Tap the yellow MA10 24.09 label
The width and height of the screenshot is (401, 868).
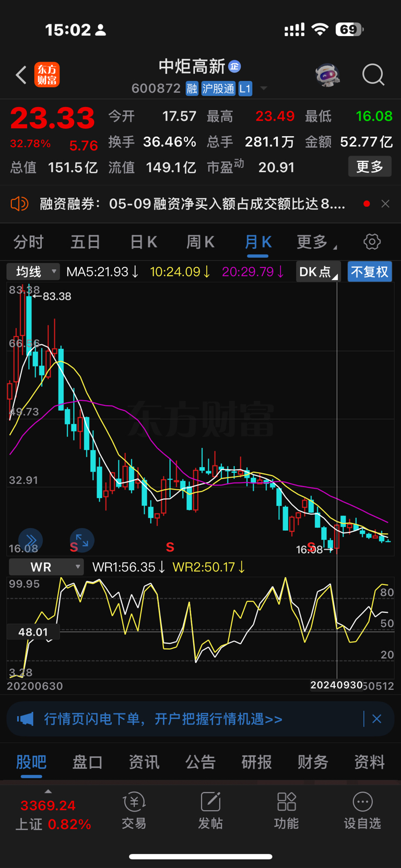point(180,272)
